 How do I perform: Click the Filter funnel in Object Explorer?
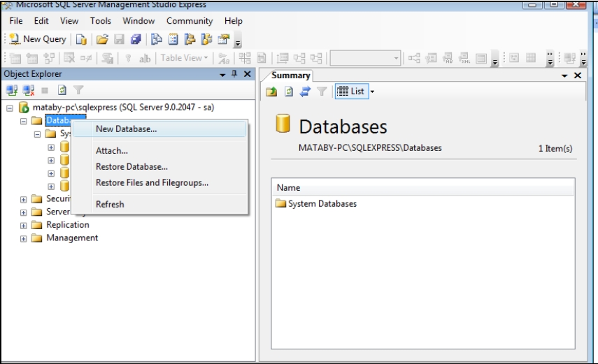pyautogui.click(x=78, y=90)
